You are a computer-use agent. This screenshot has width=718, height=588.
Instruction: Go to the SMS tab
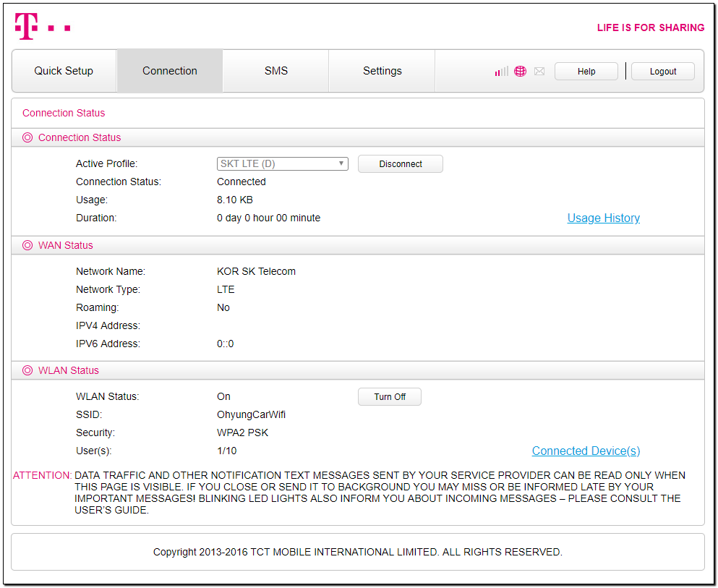pyautogui.click(x=276, y=71)
